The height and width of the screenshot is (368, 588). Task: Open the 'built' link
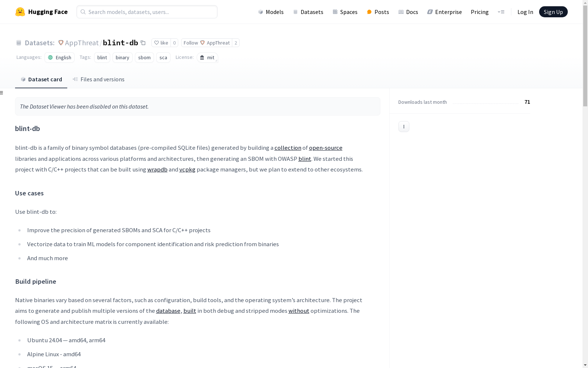click(x=190, y=311)
